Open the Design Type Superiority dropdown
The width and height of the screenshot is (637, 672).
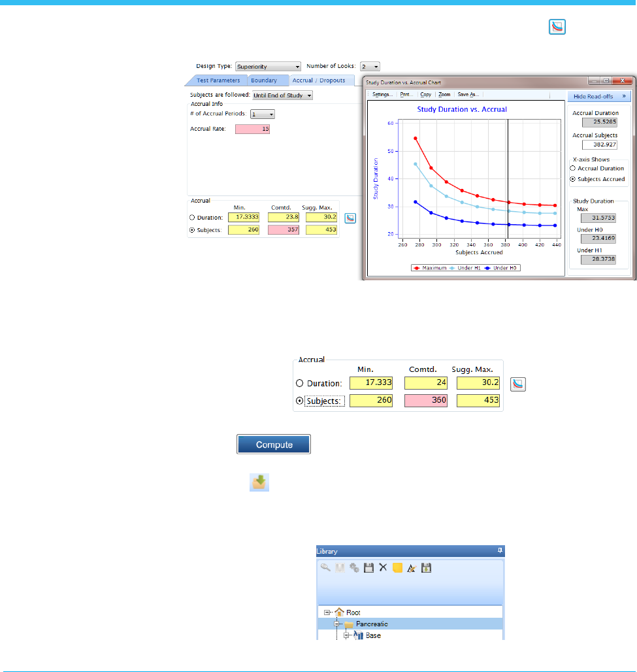click(268, 67)
